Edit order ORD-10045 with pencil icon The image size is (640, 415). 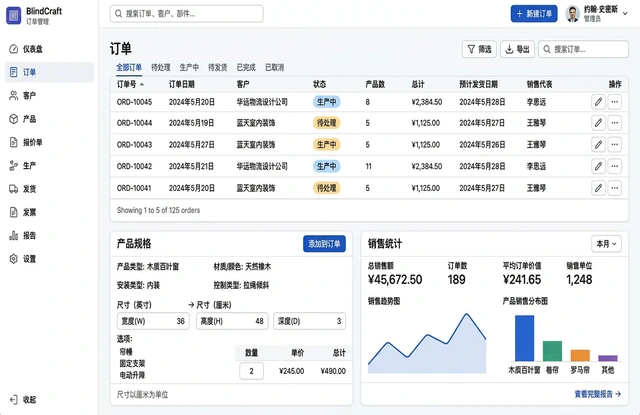[x=598, y=102]
